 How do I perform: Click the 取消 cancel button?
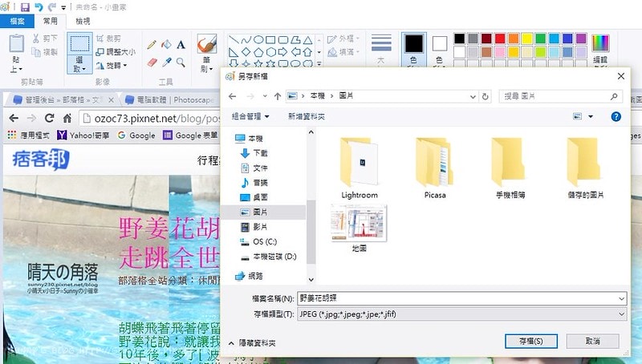pos(592,341)
